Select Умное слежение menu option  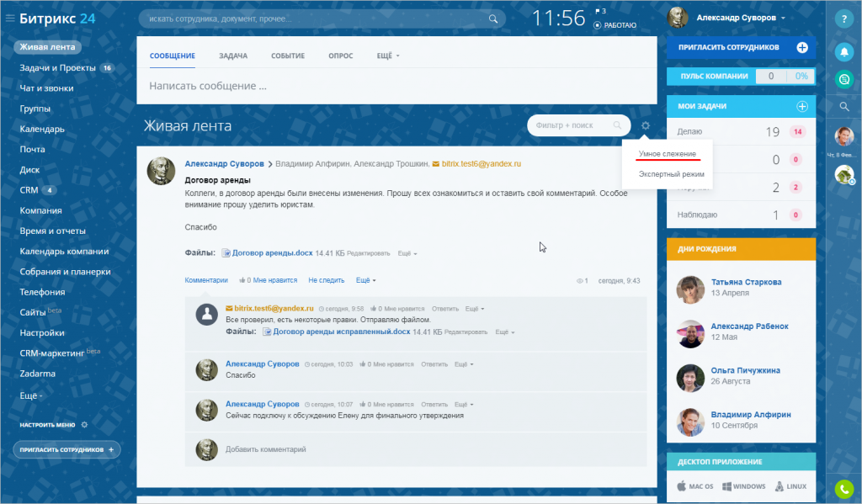click(x=668, y=154)
